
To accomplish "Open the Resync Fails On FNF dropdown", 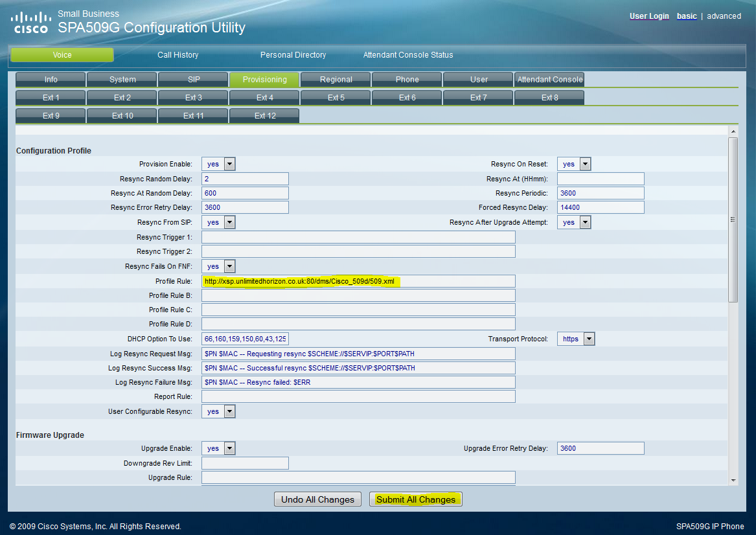I will 218,266.
